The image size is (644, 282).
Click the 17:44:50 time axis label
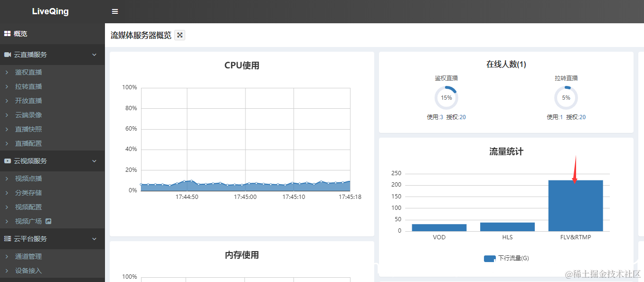[x=187, y=197]
